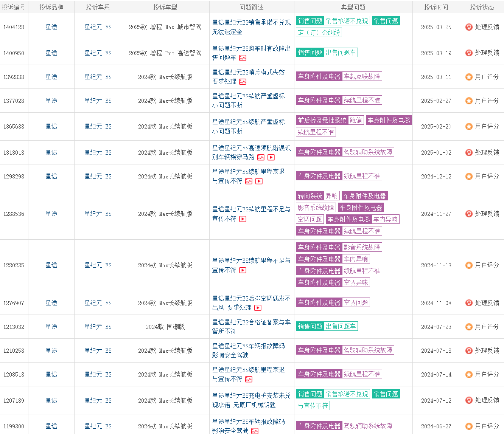
Task: Click the 续航里程不准 tag for complaint 1377028
Action: click(362, 100)
